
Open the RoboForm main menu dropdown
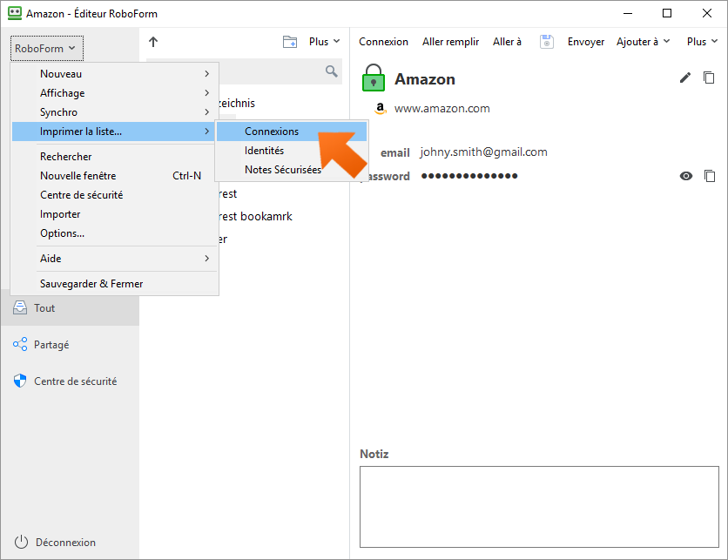coord(46,48)
